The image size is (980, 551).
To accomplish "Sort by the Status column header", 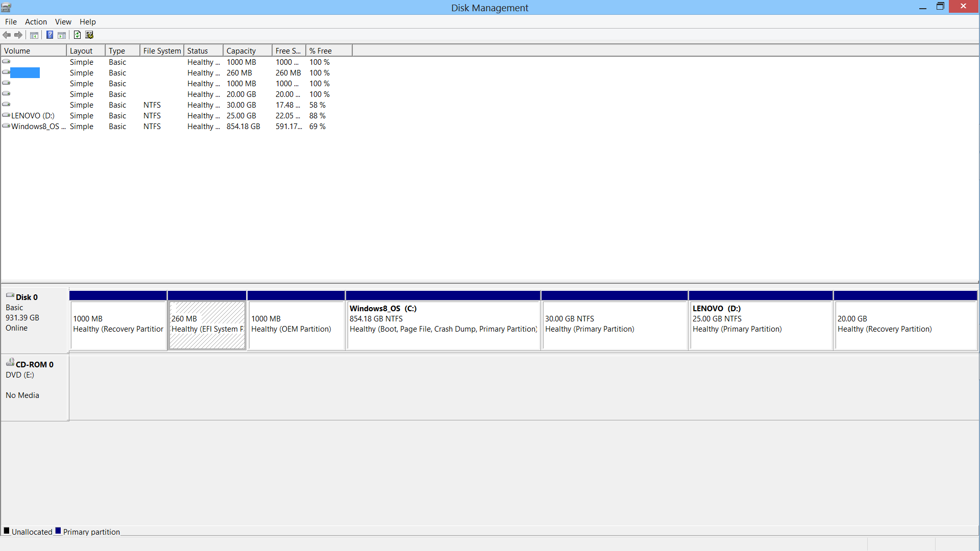I will [204, 51].
